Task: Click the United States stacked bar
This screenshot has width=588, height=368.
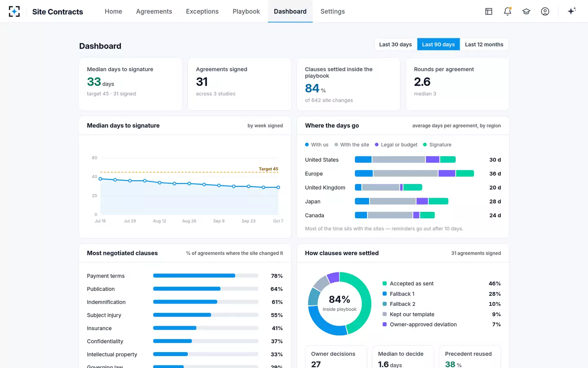Action: coord(405,160)
